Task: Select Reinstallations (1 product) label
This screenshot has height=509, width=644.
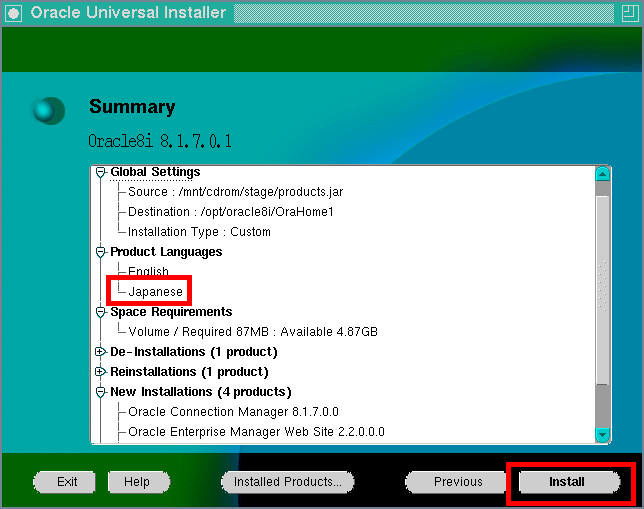Action: click(x=189, y=372)
